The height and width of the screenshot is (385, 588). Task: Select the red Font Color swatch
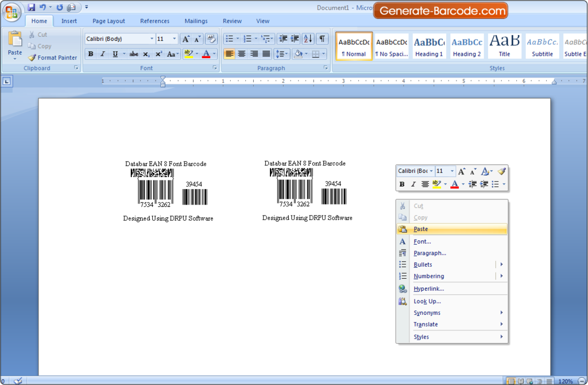point(206,53)
